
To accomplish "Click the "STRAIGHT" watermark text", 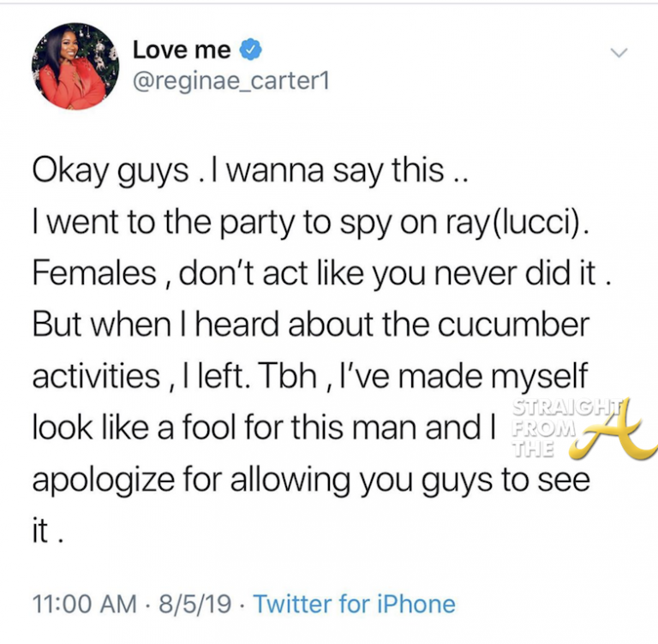I will pos(553,407).
